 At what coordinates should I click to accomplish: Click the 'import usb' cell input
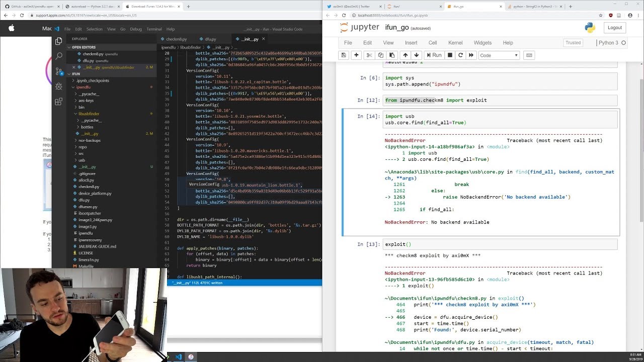point(500,119)
